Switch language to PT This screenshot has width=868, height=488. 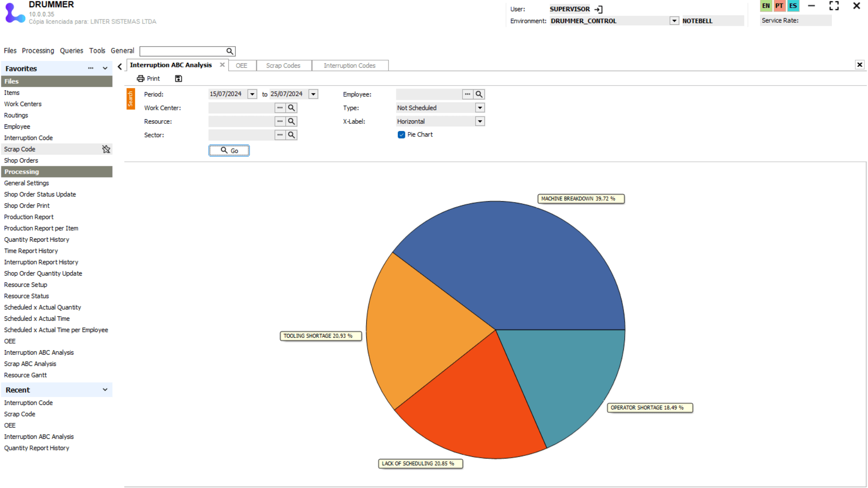click(x=779, y=6)
